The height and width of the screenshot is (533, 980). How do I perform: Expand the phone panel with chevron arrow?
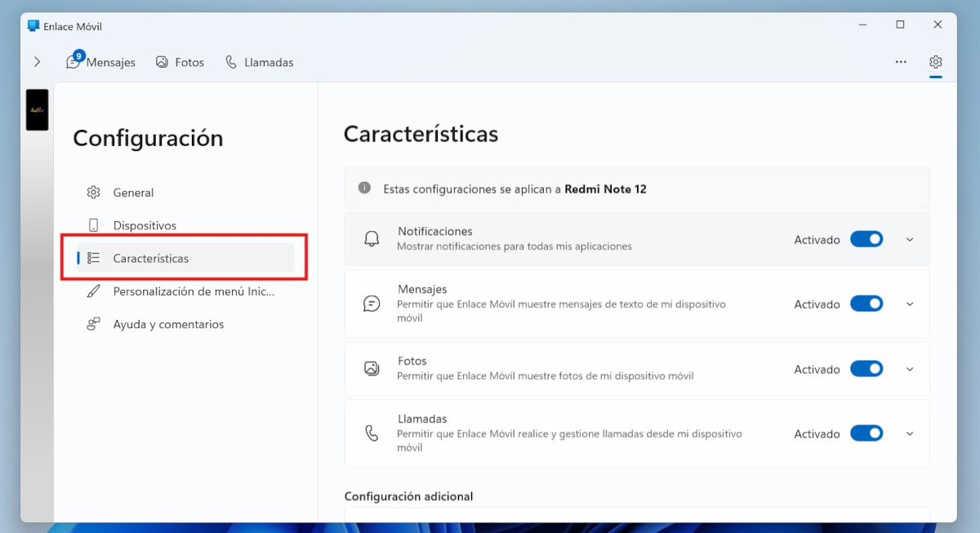tap(37, 62)
